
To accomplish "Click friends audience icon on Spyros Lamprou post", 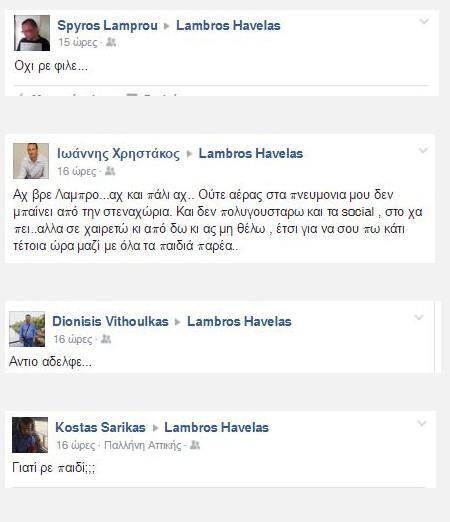I will pos(111,42).
